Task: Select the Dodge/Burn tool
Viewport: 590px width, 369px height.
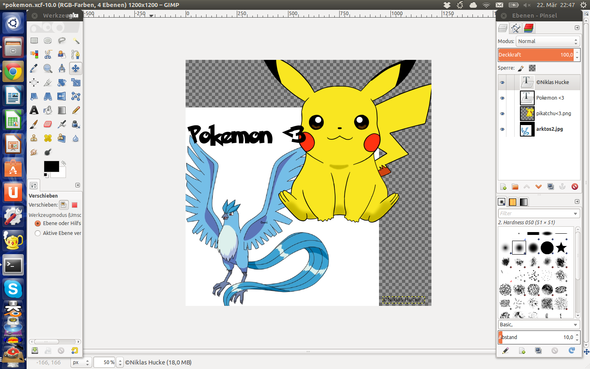Action: (x=48, y=152)
